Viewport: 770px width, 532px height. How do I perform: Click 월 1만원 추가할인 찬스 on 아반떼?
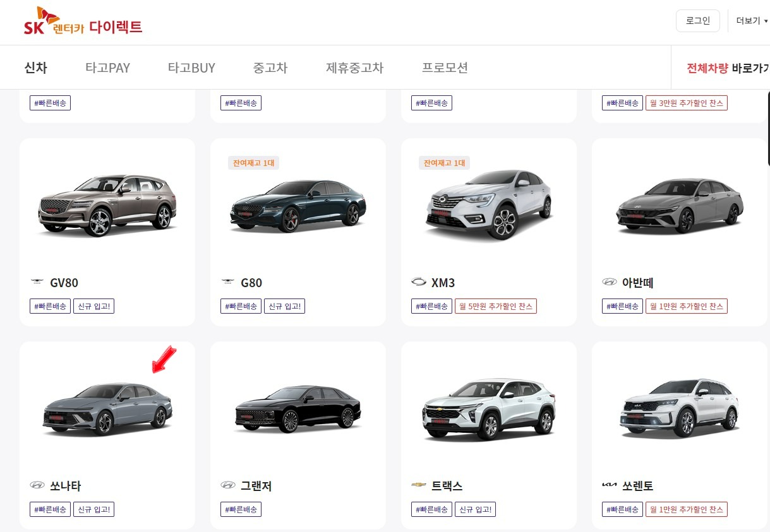point(687,306)
